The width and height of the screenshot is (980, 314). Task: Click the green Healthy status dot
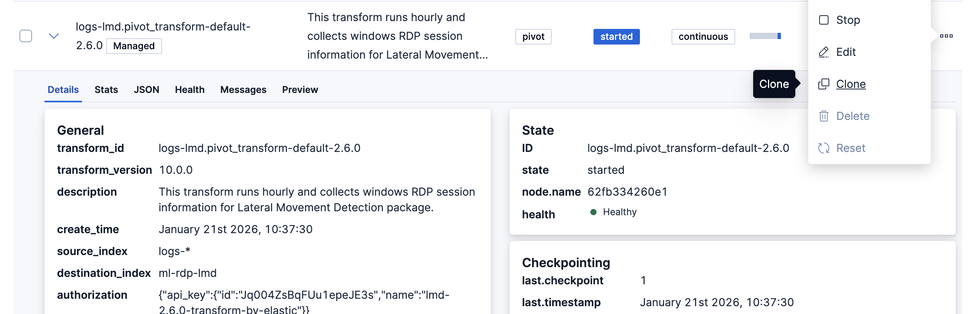point(593,212)
